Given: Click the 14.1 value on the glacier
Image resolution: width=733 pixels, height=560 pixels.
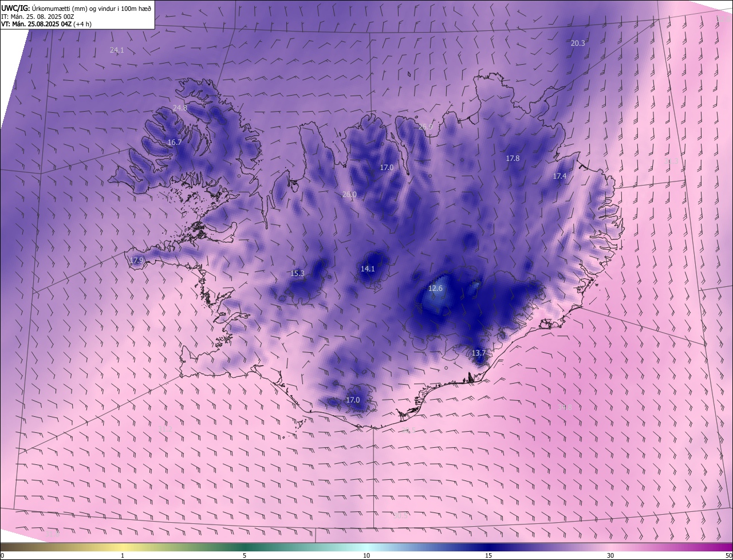Looking at the screenshot, I should (x=368, y=269).
